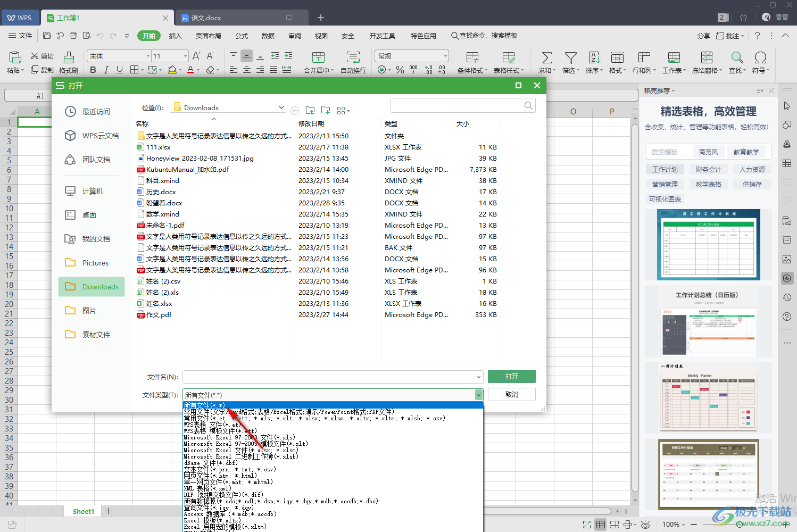Click the Format Painter icon
Image resolution: width=797 pixels, height=532 pixels.
[69, 57]
